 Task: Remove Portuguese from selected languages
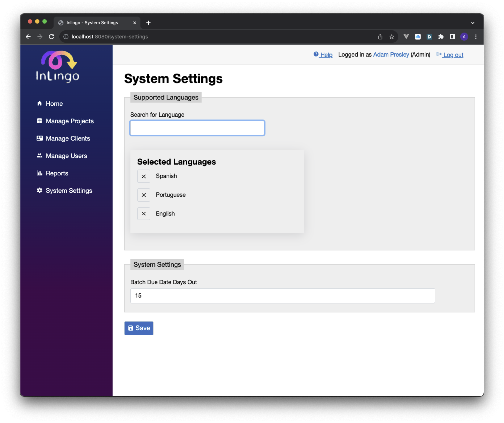(144, 195)
